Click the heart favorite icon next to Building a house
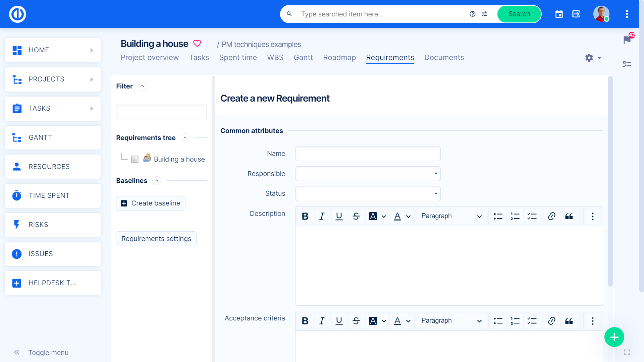The width and height of the screenshot is (644, 362). [x=197, y=44]
